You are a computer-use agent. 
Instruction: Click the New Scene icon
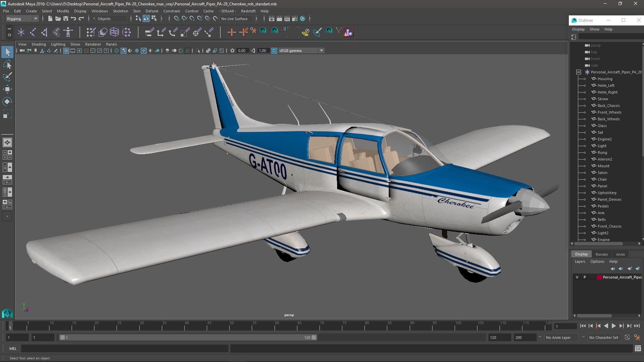50,19
